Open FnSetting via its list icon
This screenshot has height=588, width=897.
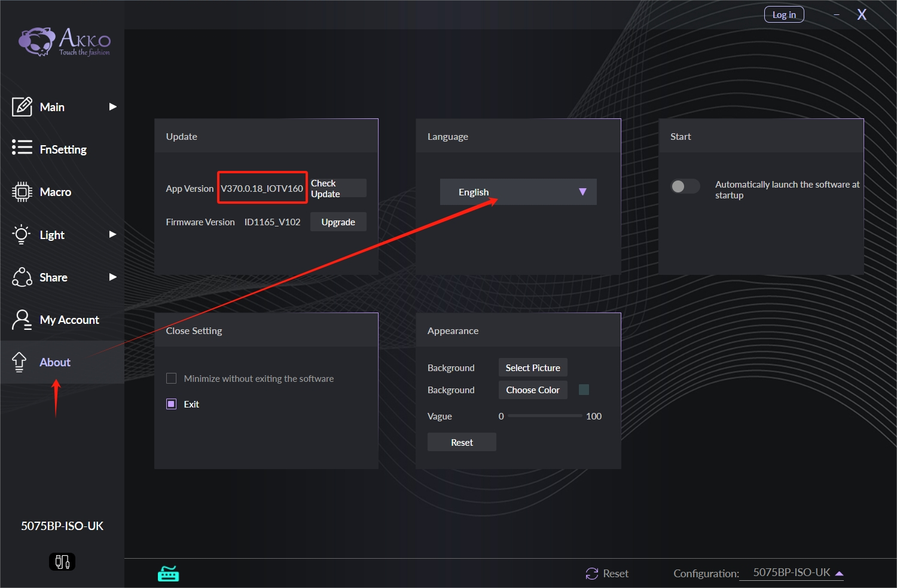(22, 147)
